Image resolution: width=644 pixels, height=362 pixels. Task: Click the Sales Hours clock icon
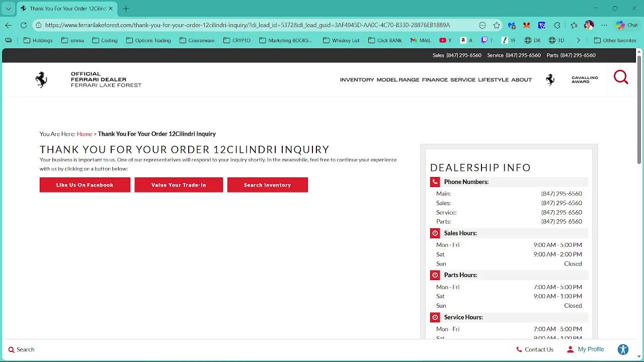point(435,233)
